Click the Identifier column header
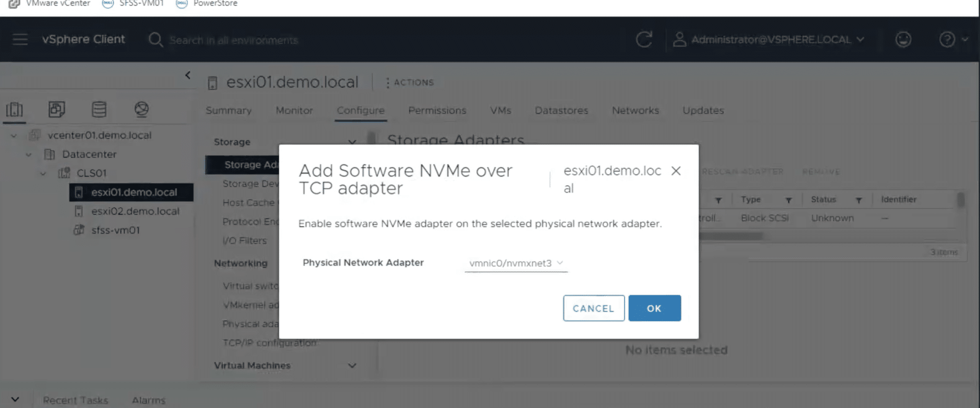980x408 pixels. (x=898, y=199)
